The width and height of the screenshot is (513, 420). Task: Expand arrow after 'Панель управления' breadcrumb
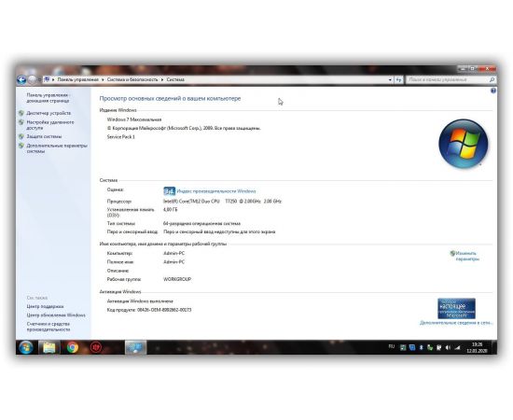pos(103,79)
